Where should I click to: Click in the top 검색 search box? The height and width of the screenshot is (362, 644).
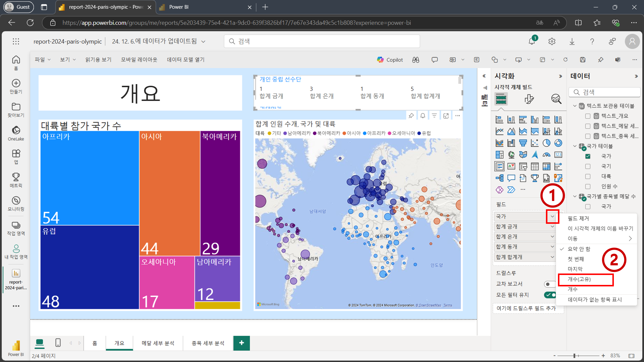coord(322,41)
